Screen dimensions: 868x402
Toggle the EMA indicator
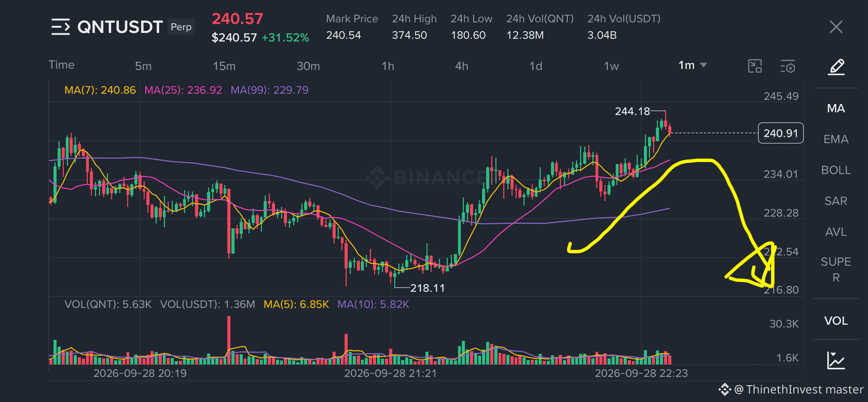[x=836, y=139]
